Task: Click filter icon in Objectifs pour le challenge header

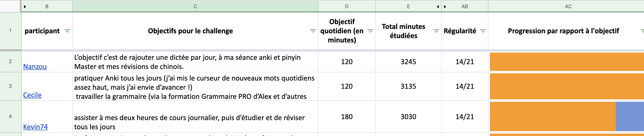Action: point(313,31)
